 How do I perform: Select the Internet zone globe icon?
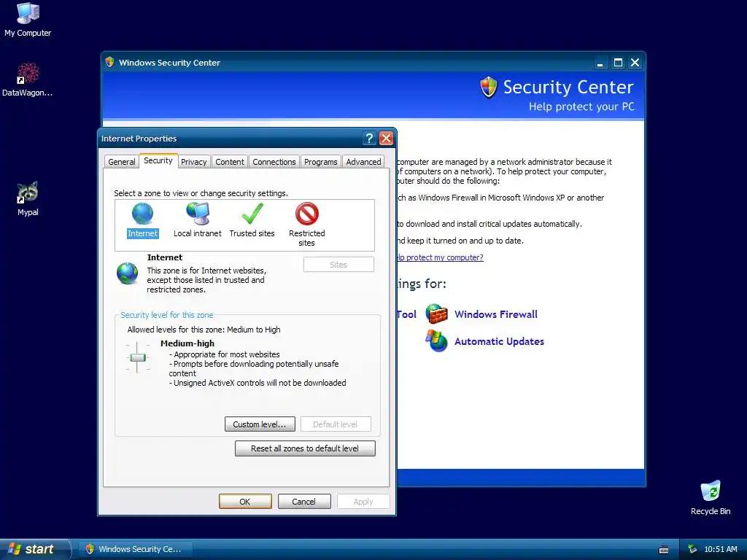tap(142, 214)
